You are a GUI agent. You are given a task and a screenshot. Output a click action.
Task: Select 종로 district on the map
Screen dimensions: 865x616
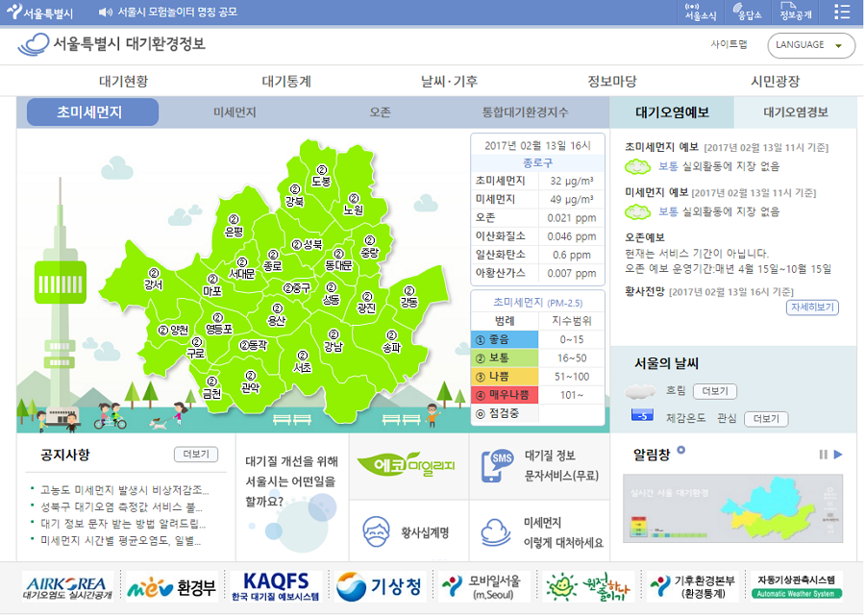273,260
